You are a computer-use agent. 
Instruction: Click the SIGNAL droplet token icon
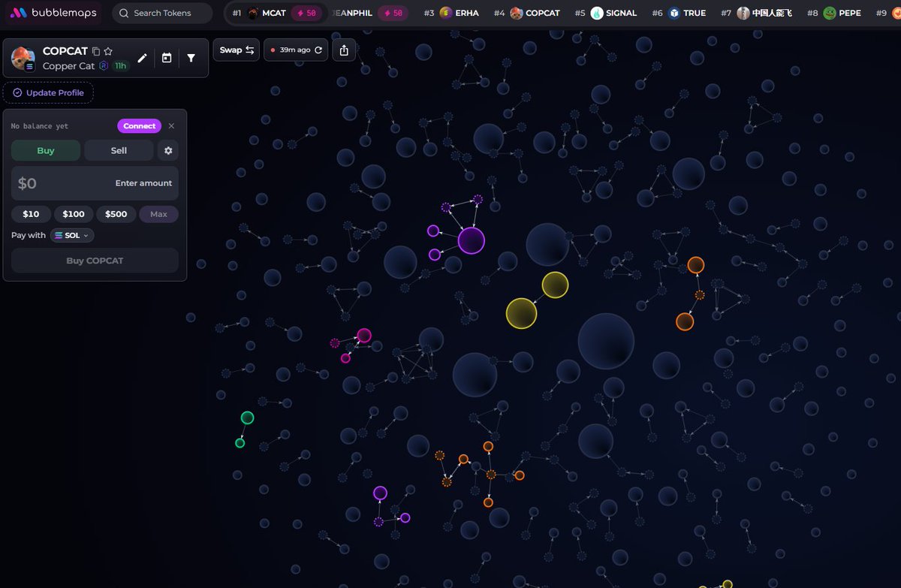596,13
